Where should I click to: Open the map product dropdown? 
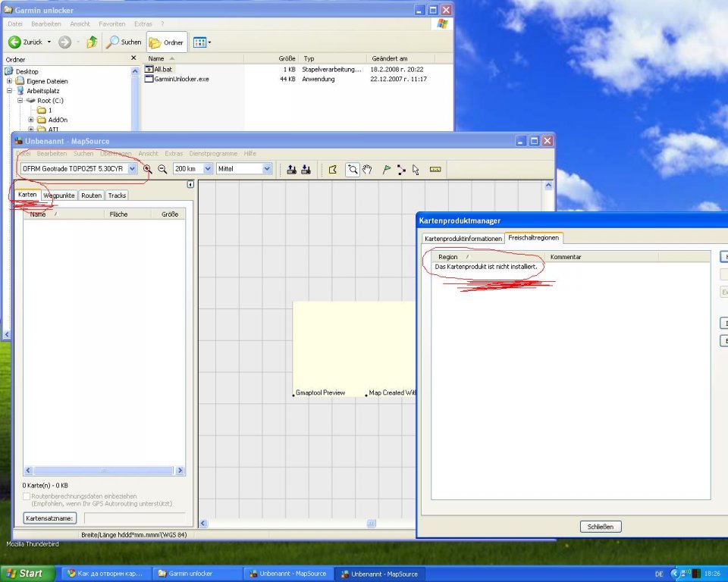click(x=133, y=169)
